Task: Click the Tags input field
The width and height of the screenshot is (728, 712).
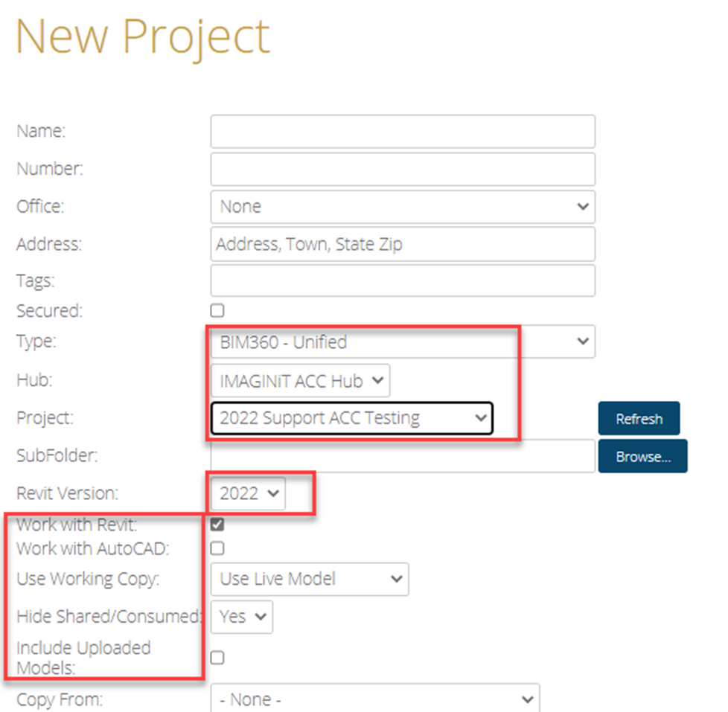Action: click(x=403, y=280)
